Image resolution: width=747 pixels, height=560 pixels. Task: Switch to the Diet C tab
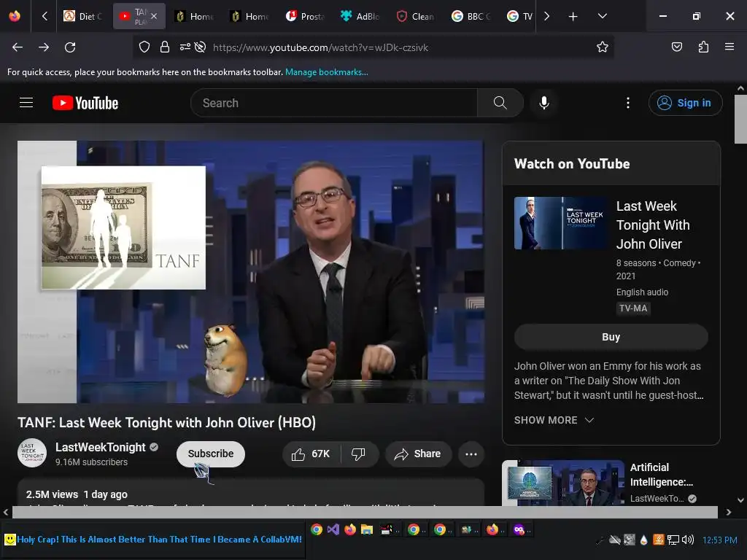(83, 16)
